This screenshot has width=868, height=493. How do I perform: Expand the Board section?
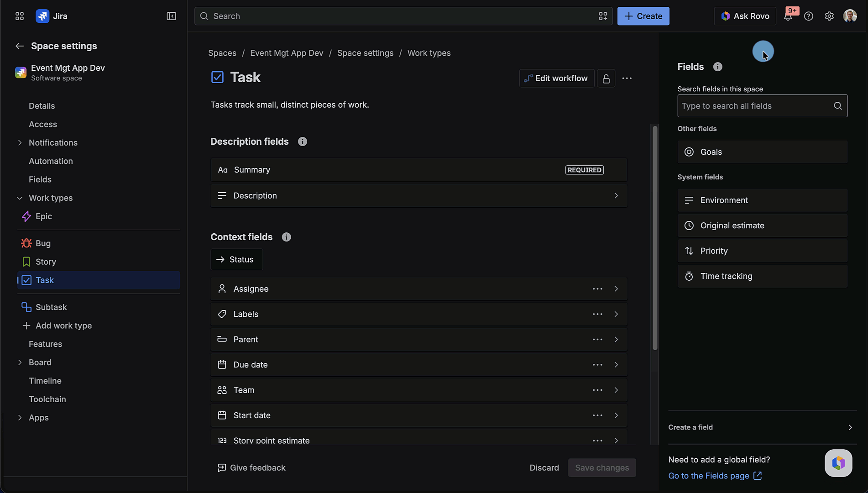click(20, 362)
